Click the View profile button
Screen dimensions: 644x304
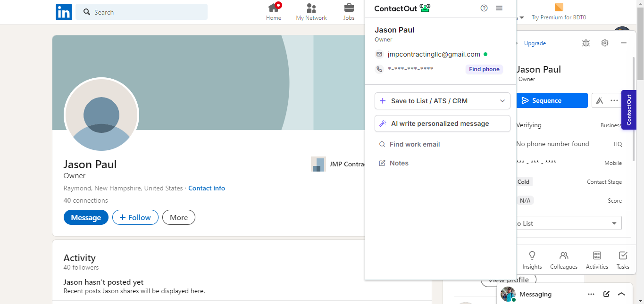point(509,280)
